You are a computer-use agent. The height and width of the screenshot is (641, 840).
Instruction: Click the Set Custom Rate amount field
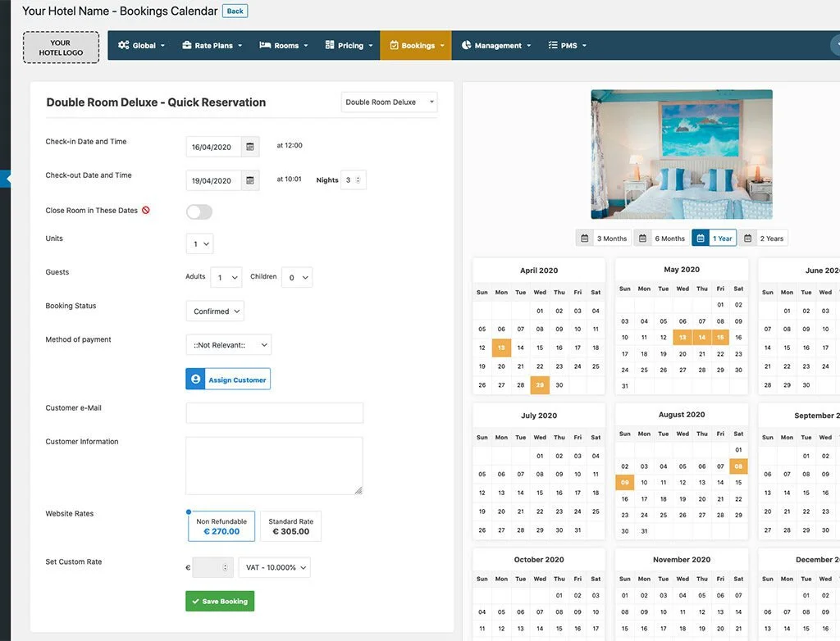click(x=212, y=567)
